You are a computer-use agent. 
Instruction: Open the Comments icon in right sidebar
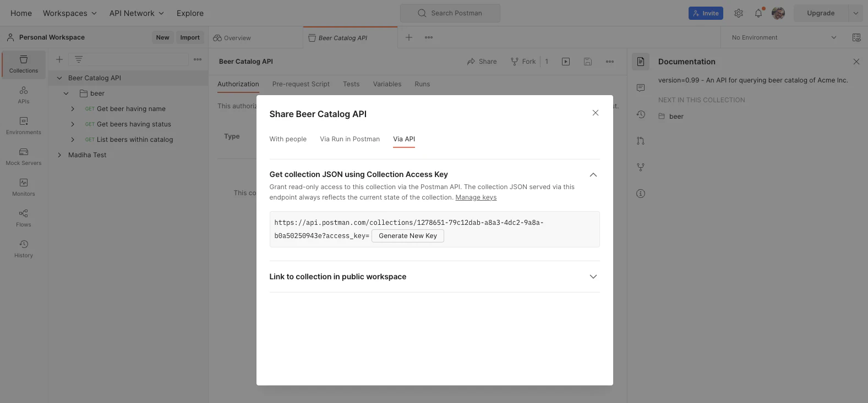click(641, 88)
